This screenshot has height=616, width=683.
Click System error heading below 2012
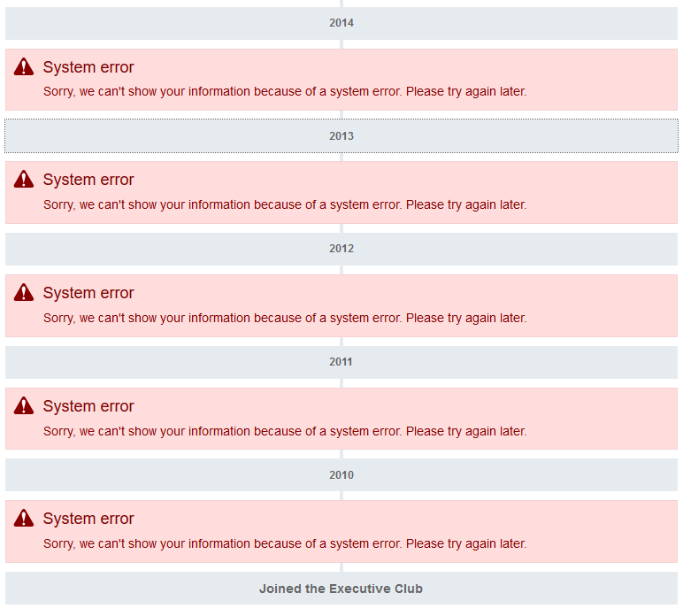[x=88, y=293]
